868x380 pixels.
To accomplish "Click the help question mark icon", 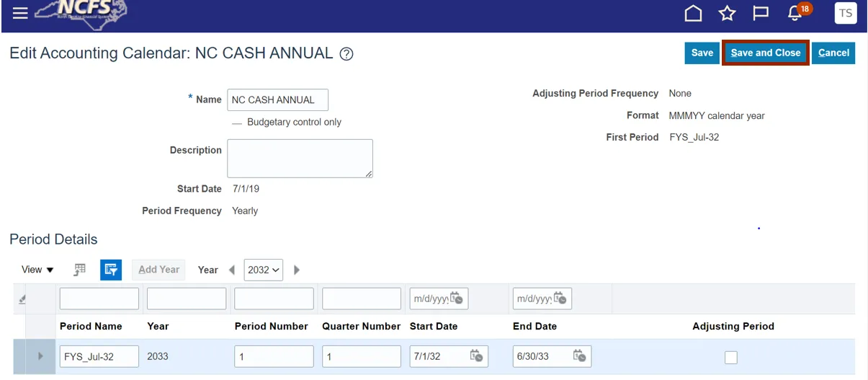I will tap(346, 54).
